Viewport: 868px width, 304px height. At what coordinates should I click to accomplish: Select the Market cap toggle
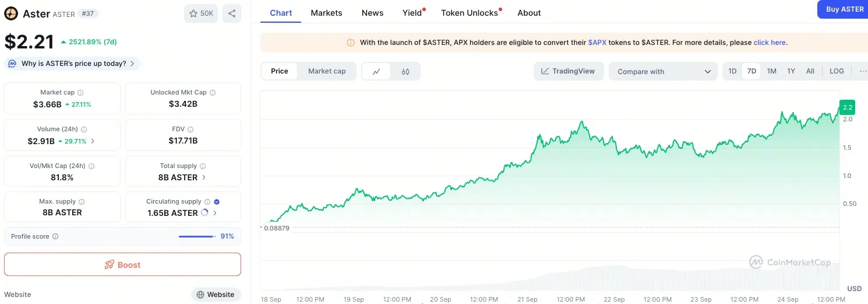(327, 71)
